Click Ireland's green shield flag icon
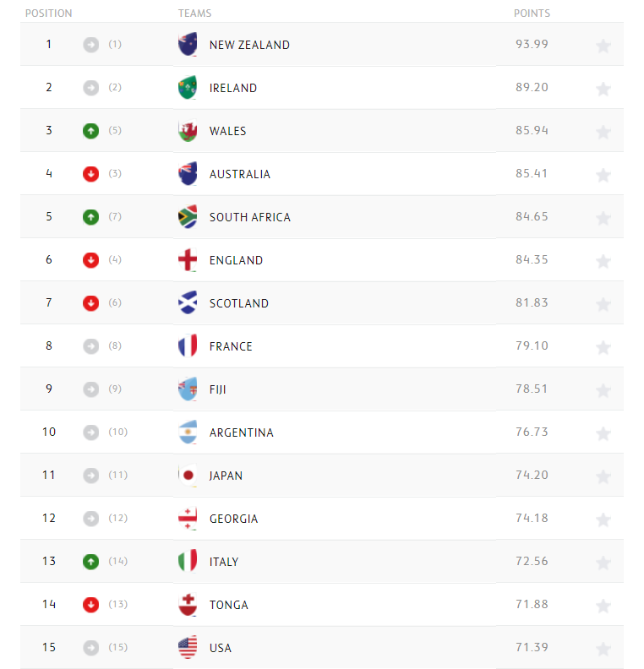Viewport: 644px width, 669px height. (x=188, y=88)
